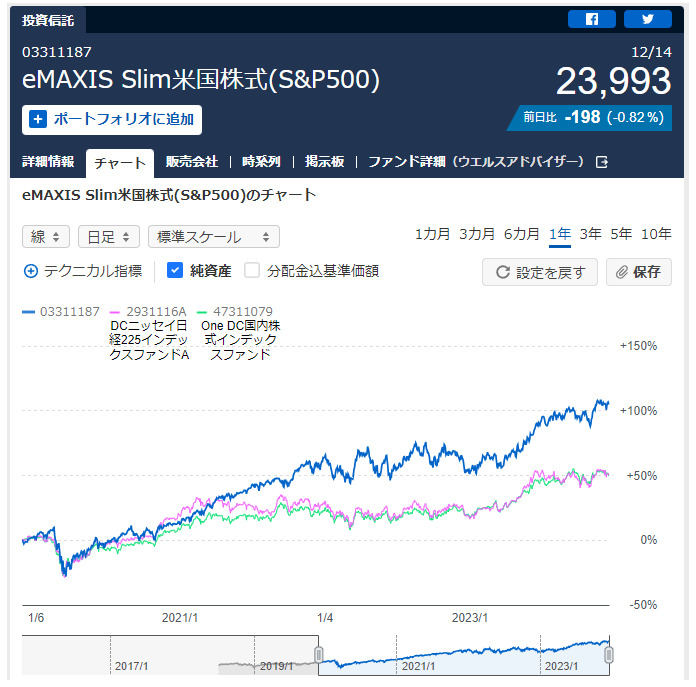Set chart range to 5年
The height and width of the screenshot is (687, 696).
tap(621, 234)
